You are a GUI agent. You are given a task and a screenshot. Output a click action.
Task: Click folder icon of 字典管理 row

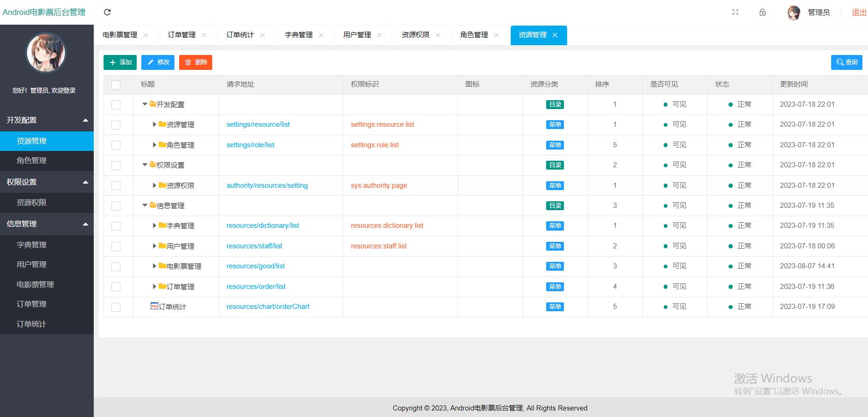tap(162, 225)
